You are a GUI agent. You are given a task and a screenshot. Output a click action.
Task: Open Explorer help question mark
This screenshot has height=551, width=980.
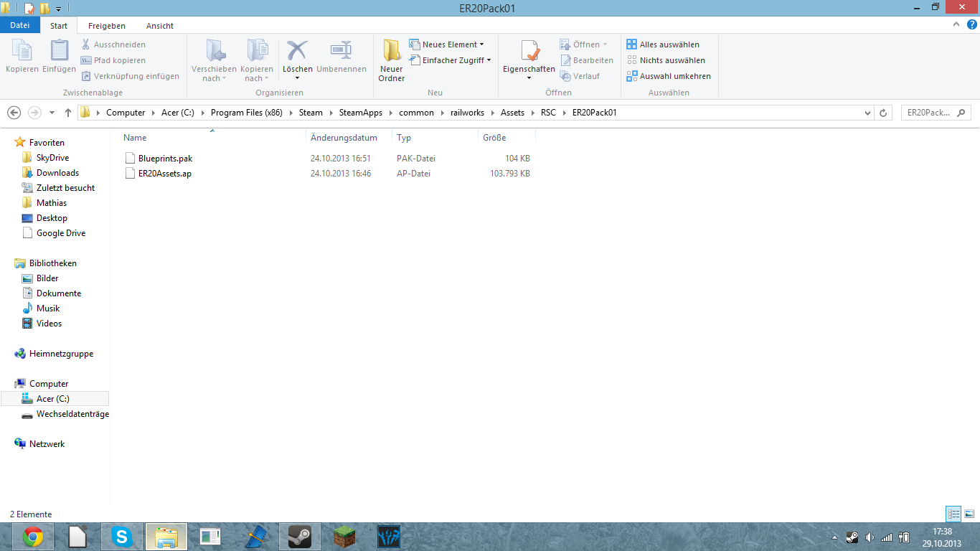coord(971,24)
